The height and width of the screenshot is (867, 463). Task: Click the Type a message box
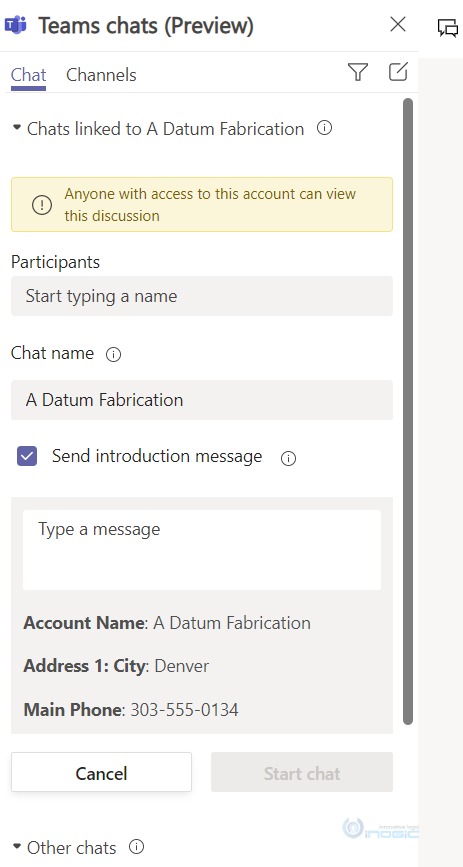tap(202, 550)
